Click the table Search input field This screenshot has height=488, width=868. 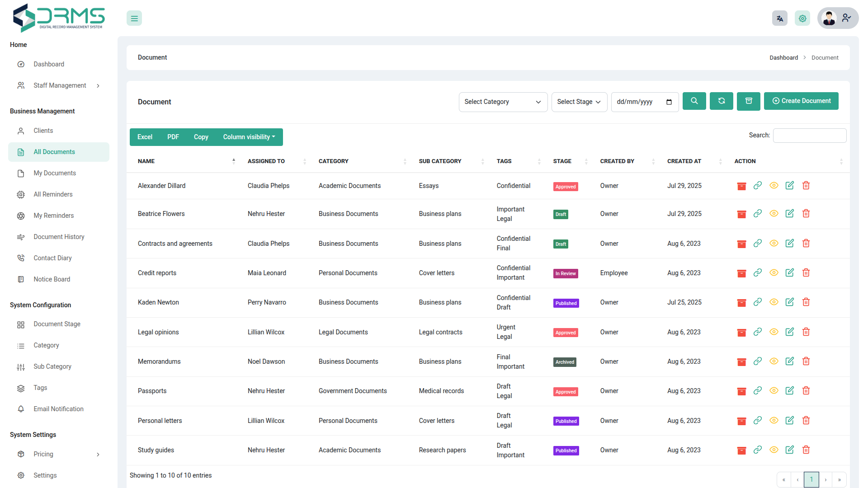coord(809,136)
